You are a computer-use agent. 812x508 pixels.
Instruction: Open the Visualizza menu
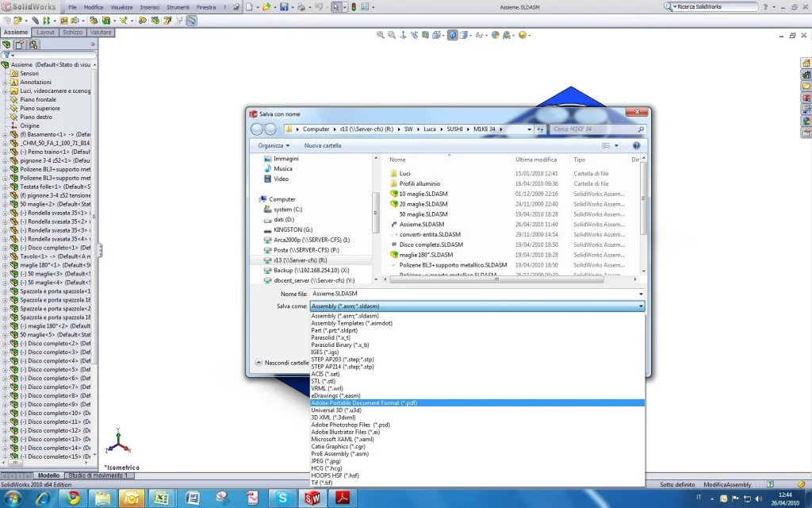121,7
